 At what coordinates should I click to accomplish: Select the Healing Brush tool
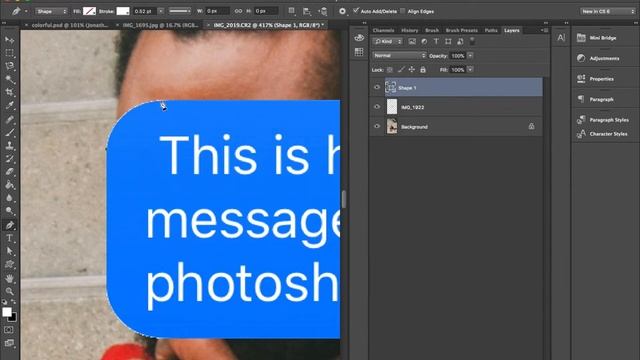pos(9,119)
